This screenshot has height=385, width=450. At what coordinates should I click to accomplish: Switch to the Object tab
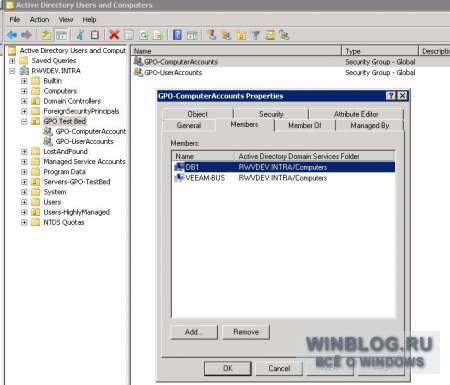198,114
